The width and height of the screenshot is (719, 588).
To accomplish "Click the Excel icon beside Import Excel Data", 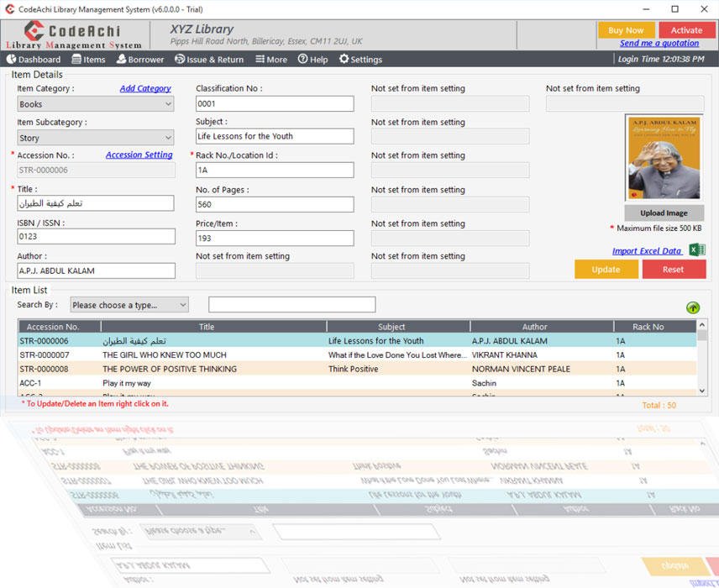I will coord(696,249).
